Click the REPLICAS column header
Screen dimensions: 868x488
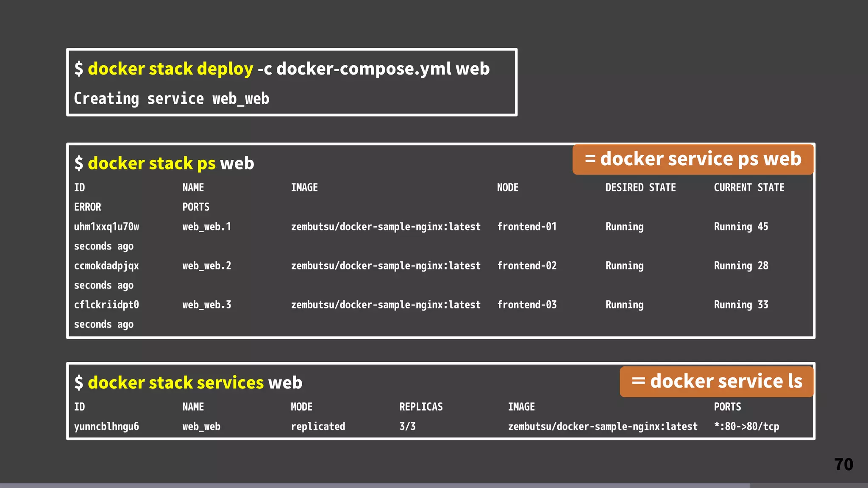[x=421, y=407]
